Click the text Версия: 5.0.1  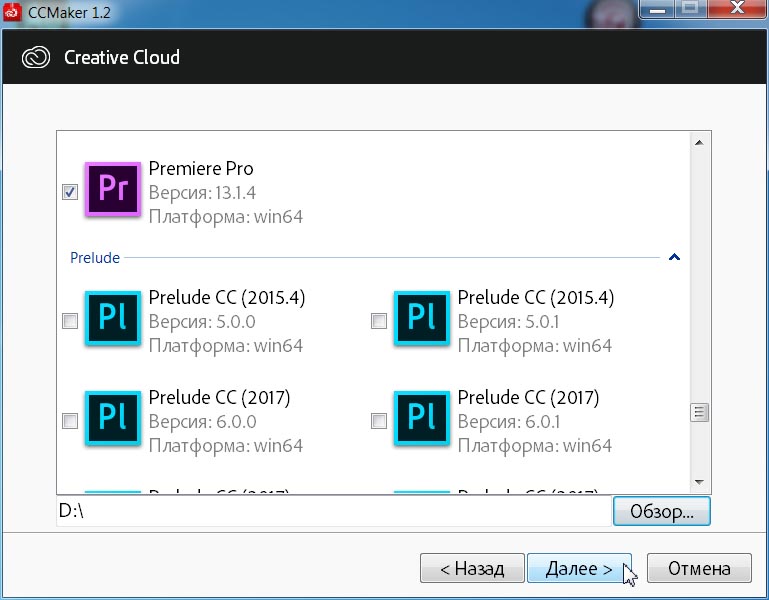pyautogui.click(x=508, y=322)
